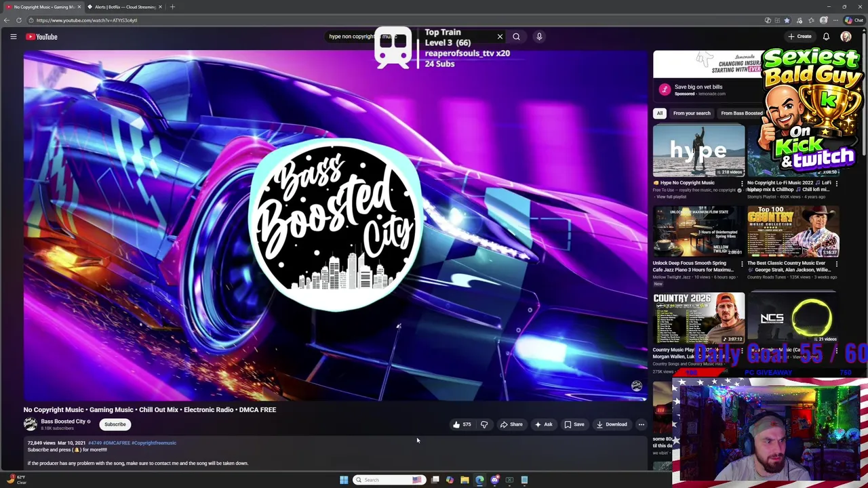Go back in the browser
This screenshot has height=488, width=868.
point(6,20)
